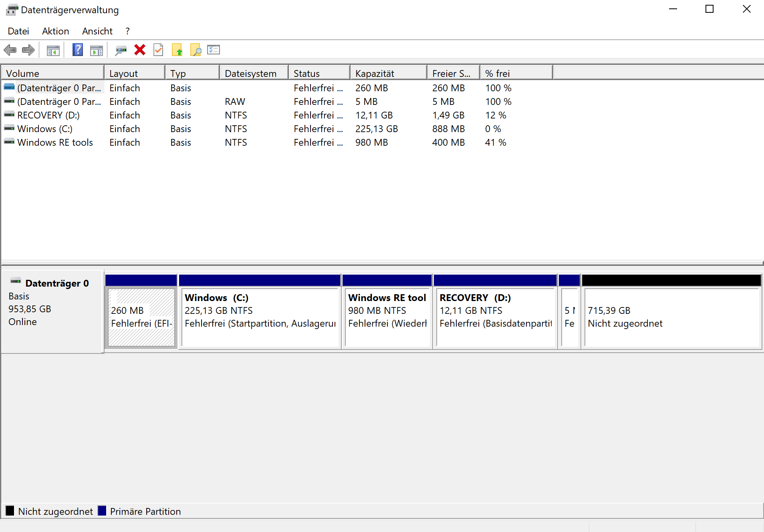Sort by the Typ column header
The width and height of the screenshot is (764, 532).
tap(192, 73)
